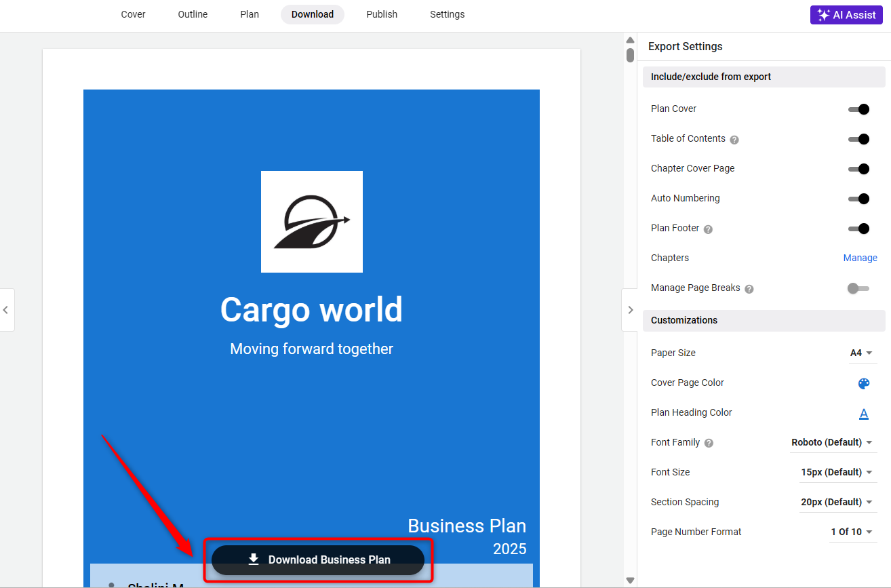The height and width of the screenshot is (588, 891).
Task: Collapse the left sidebar arrow
Action: tap(6, 310)
